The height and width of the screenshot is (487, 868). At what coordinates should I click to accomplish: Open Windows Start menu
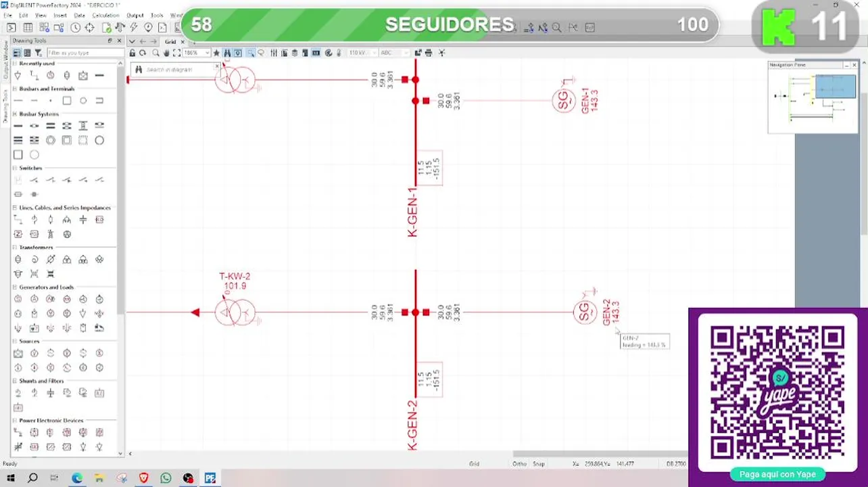click(x=11, y=478)
